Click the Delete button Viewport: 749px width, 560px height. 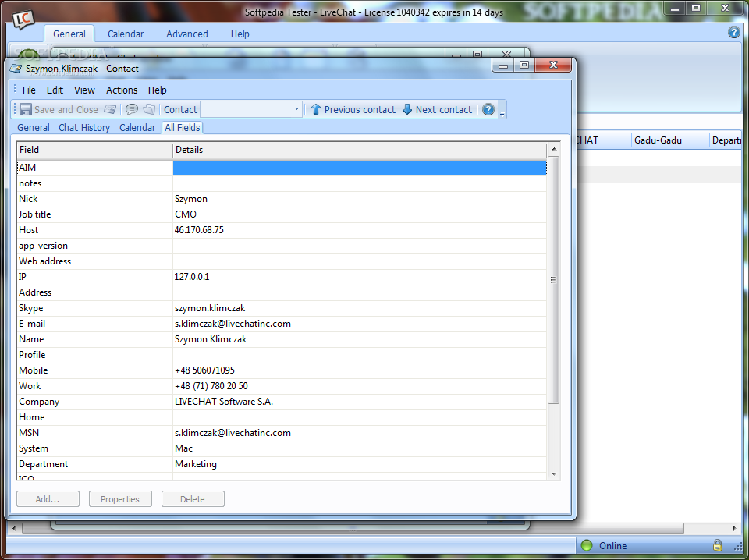[193, 499]
